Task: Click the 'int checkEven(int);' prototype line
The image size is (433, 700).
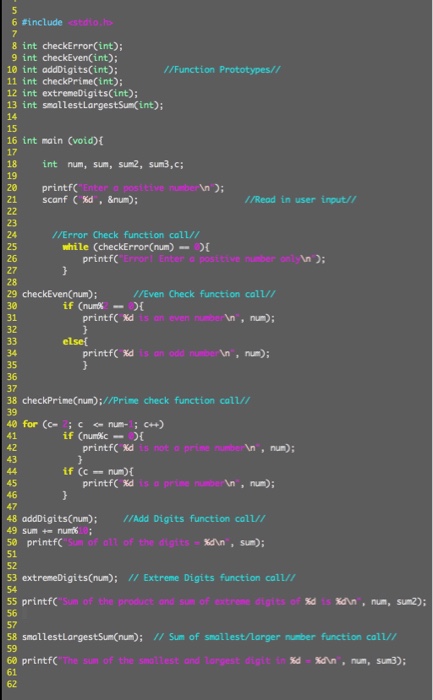Action: [x=70, y=58]
